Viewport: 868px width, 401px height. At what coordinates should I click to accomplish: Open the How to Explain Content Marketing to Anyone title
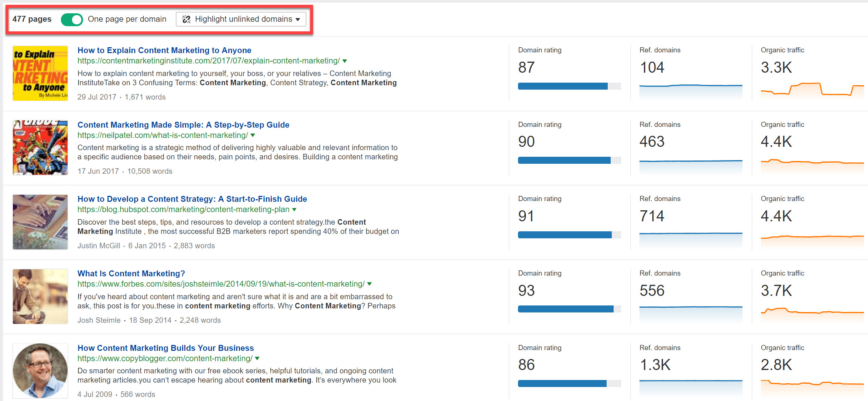(164, 50)
